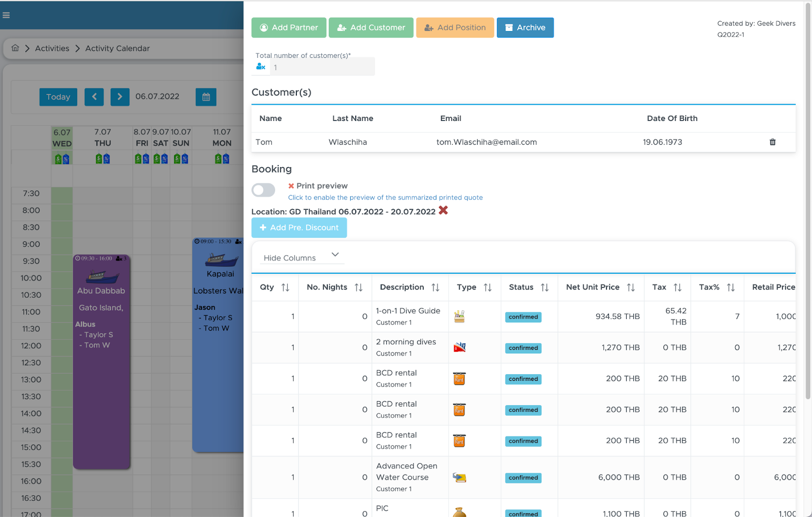Image resolution: width=812 pixels, height=517 pixels.
Task: Click PIC row bag icon
Action: pos(459,512)
